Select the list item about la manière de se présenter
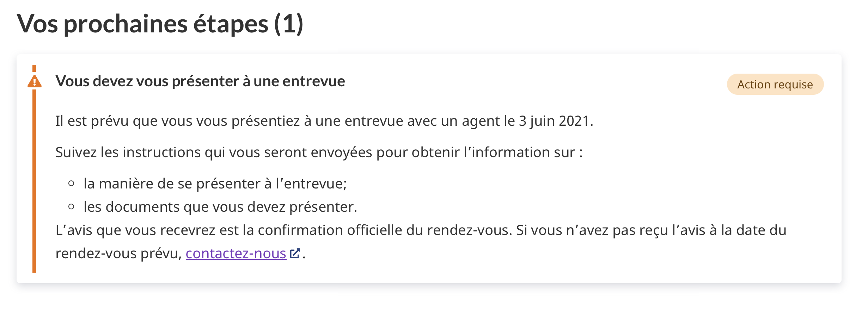 (215, 184)
